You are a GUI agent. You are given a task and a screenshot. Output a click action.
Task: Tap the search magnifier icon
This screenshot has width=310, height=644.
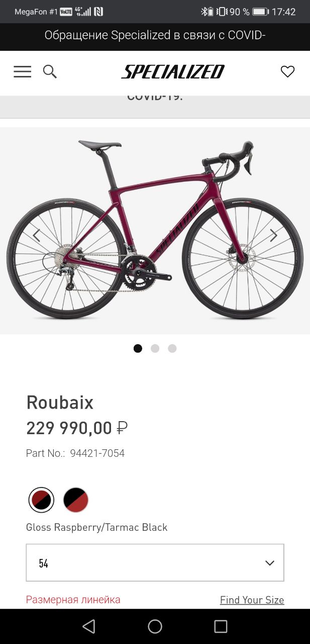50,72
